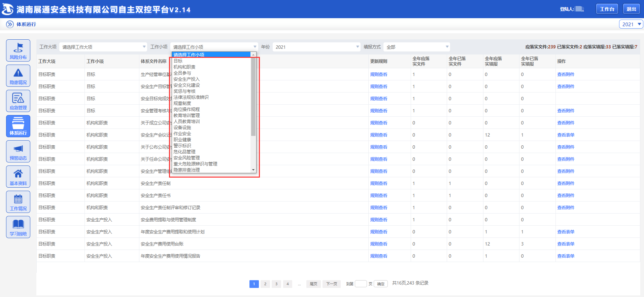
Task: Open 查看表单 for 安全生产费用使用台账 row
Action: point(566,244)
